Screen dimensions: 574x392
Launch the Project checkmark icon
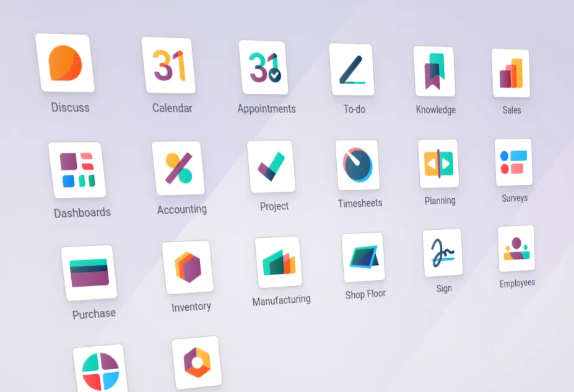click(271, 167)
